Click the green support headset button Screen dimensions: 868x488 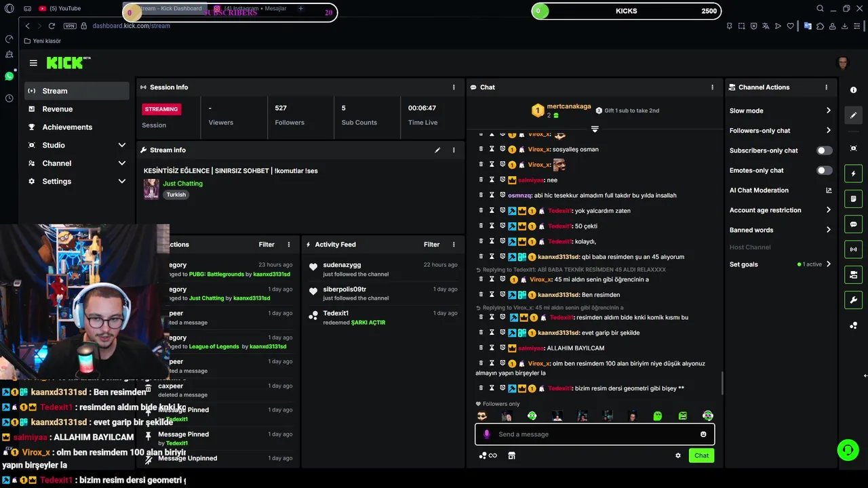pyautogui.click(x=847, y=449)
